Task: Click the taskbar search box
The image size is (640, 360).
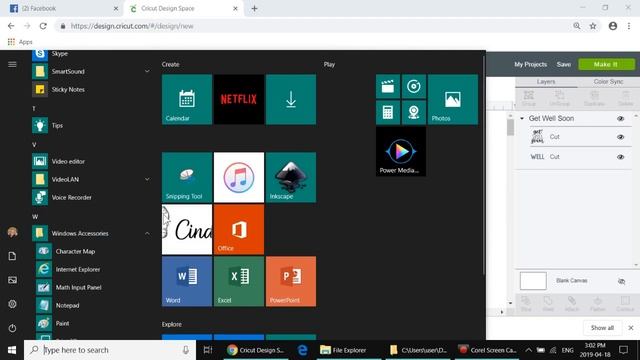Action: [110, 350]
